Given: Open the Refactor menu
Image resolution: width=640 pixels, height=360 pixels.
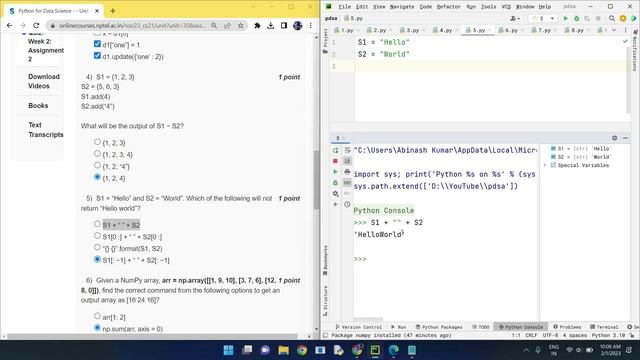Looking at the screenshot, I should point(449,7).
